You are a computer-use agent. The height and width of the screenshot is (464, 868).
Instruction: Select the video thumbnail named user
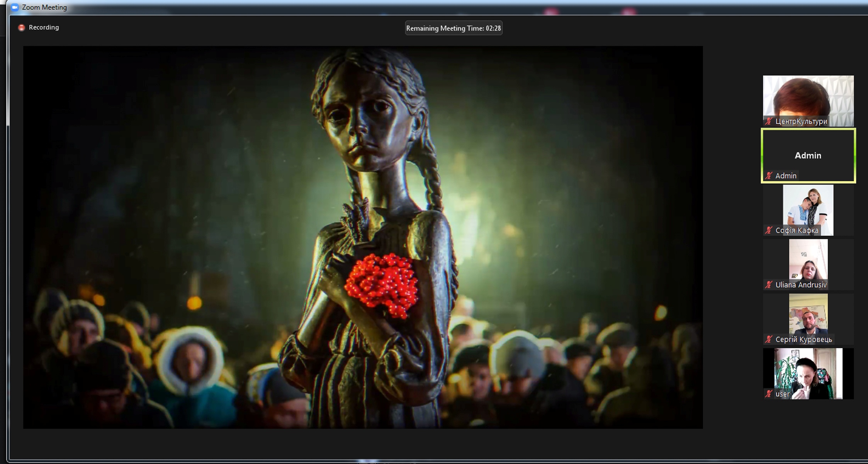[x=808, y=371]
